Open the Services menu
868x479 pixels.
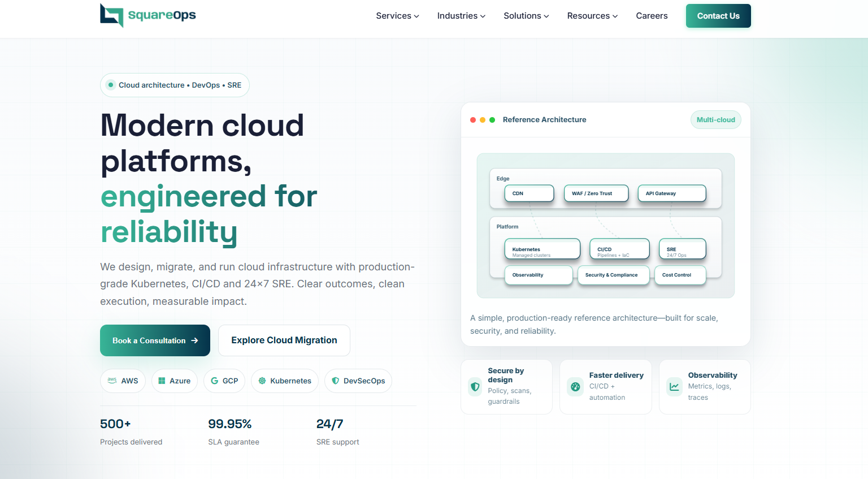(398, 16)
